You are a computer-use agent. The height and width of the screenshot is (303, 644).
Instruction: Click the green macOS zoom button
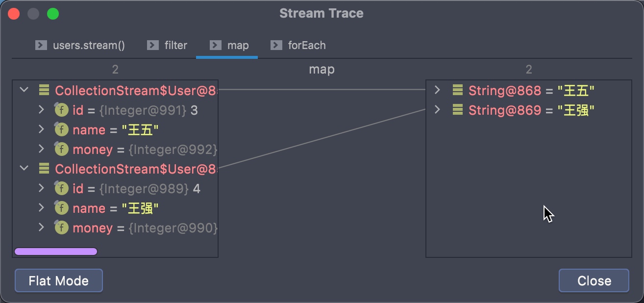tap(53, 14)
